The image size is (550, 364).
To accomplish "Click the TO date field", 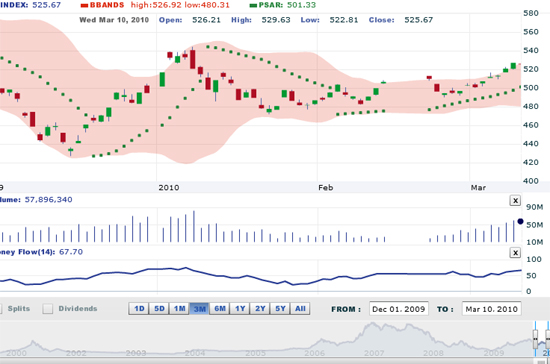I will 491,309.
